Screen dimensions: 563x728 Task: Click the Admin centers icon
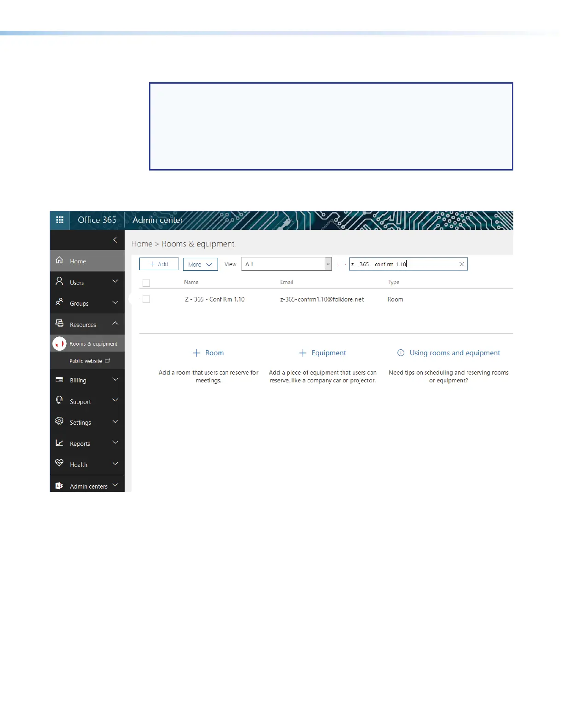[x=59, y=486]
